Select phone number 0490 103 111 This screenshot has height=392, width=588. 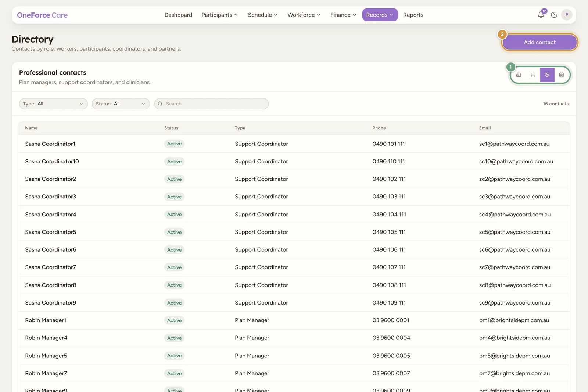(389, 197)
